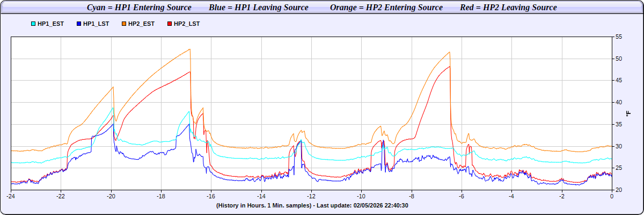The image size is (644, 215).
Task: Click the 'Red = HP2 Leaving Source' heading
Action: [508, 8]
